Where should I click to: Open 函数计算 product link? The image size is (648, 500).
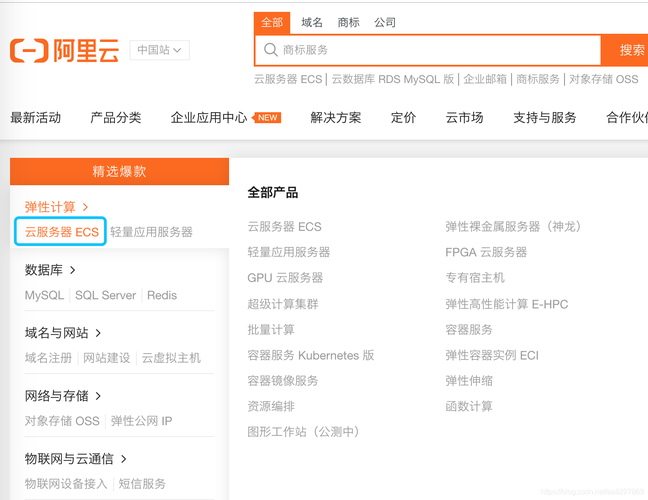coord(469,407)
